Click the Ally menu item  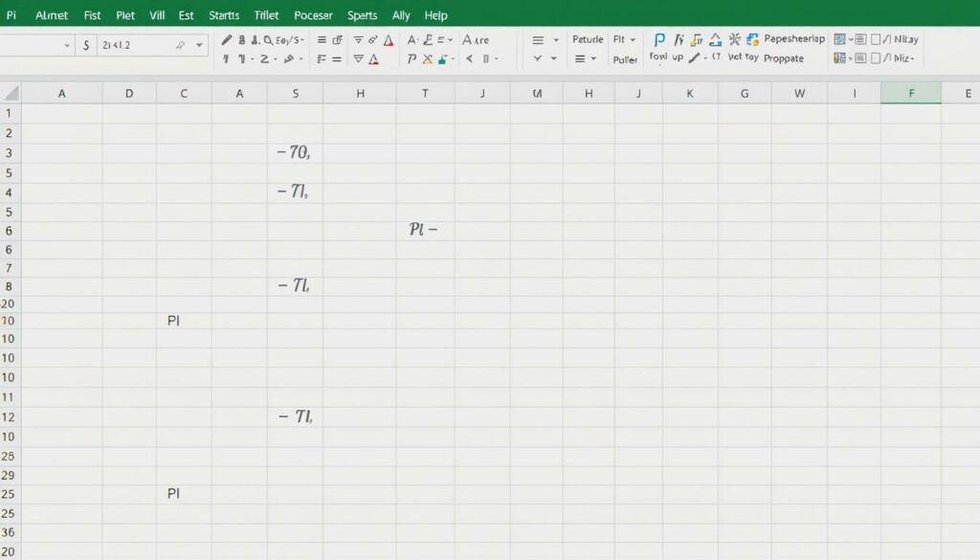[x=401, y=15]
